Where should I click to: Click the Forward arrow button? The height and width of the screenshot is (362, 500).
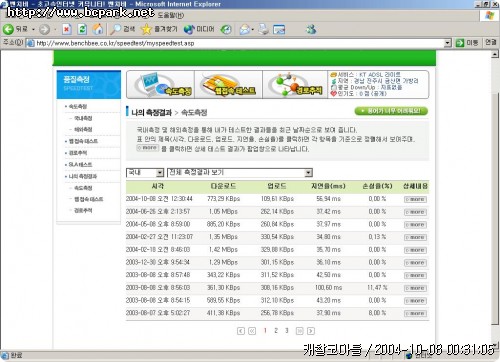[44, 30]
